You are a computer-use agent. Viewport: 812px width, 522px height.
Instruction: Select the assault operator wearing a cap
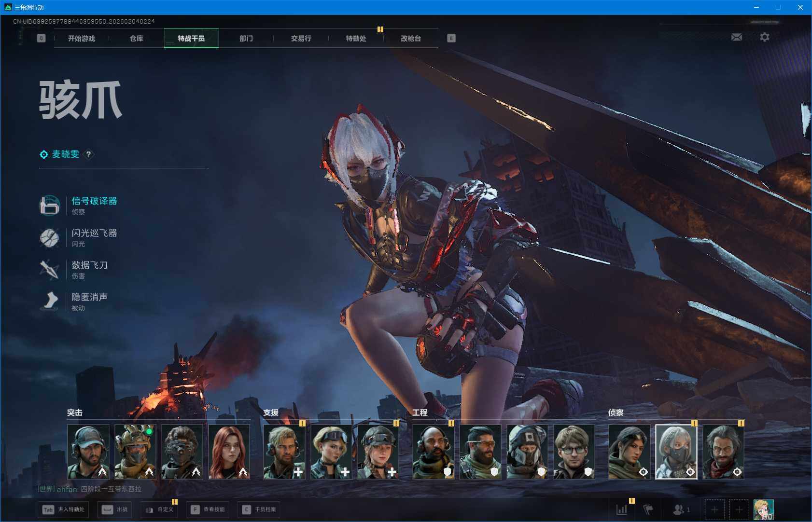point(88,452)
